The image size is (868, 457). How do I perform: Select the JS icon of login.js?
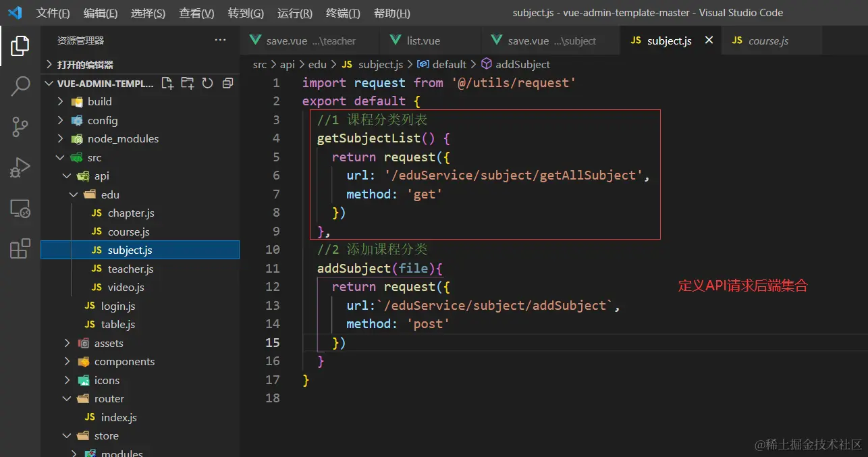click(x=90, y=306)
